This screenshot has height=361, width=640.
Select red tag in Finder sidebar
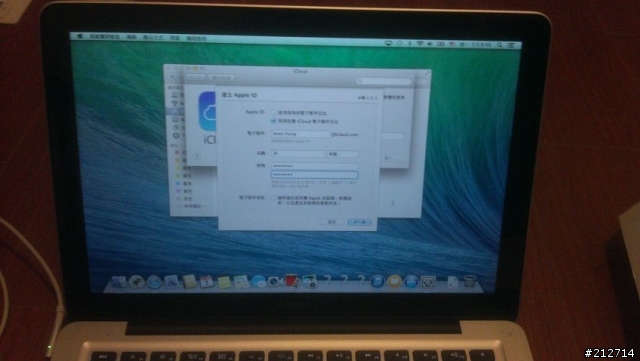[177, 153]
